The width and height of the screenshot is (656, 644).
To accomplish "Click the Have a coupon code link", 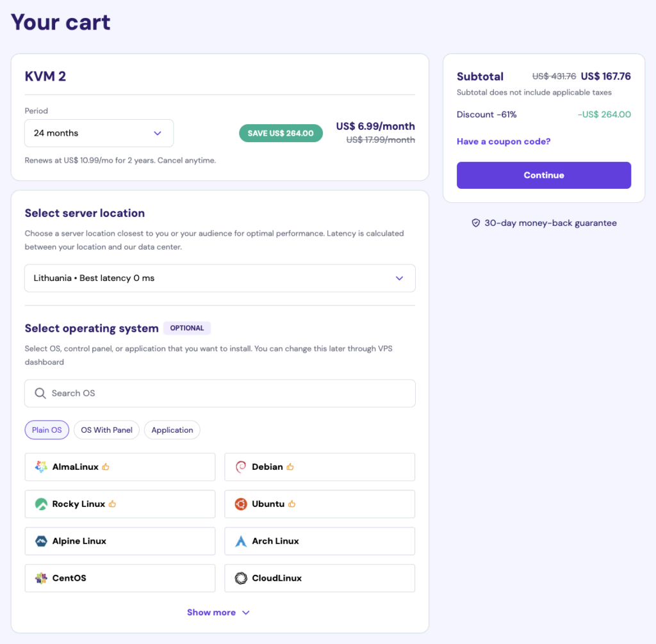I will [504, 141].
